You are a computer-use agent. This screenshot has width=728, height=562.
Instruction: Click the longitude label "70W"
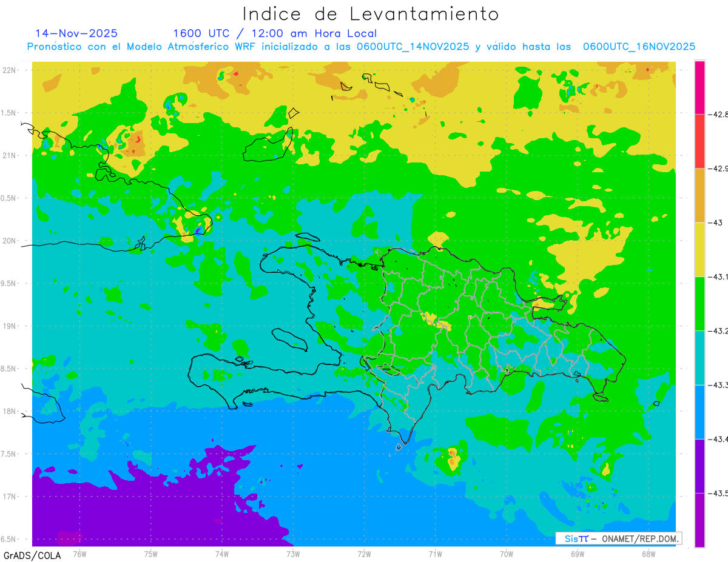[507, 554]
